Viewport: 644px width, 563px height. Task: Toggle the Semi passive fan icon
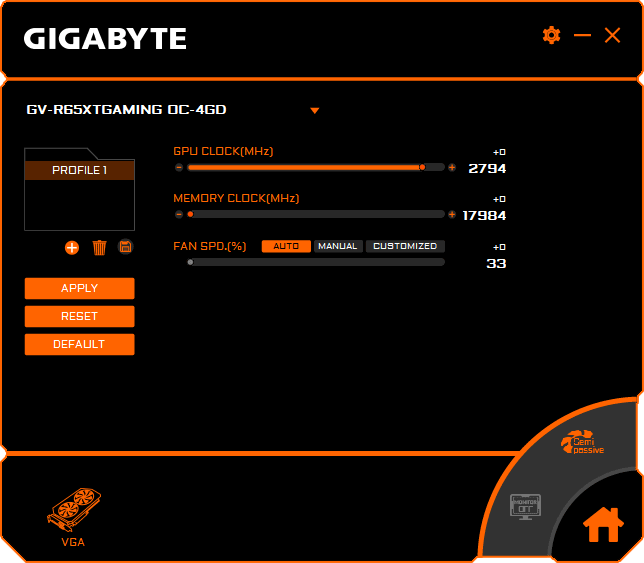582,442
